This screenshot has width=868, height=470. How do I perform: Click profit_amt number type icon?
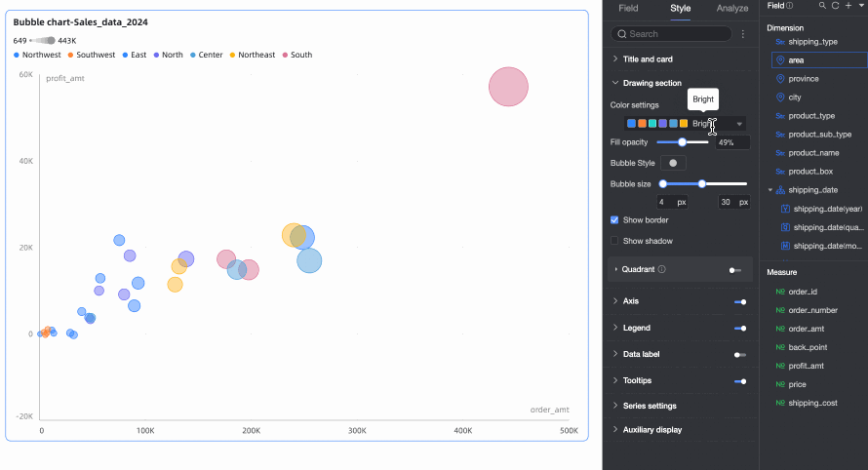pyautogui.click(x=780, y=366)
